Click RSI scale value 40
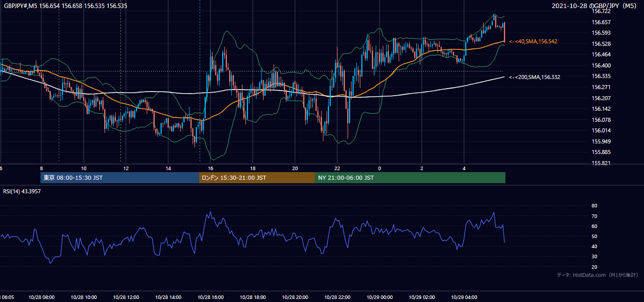 coord(595,247)
